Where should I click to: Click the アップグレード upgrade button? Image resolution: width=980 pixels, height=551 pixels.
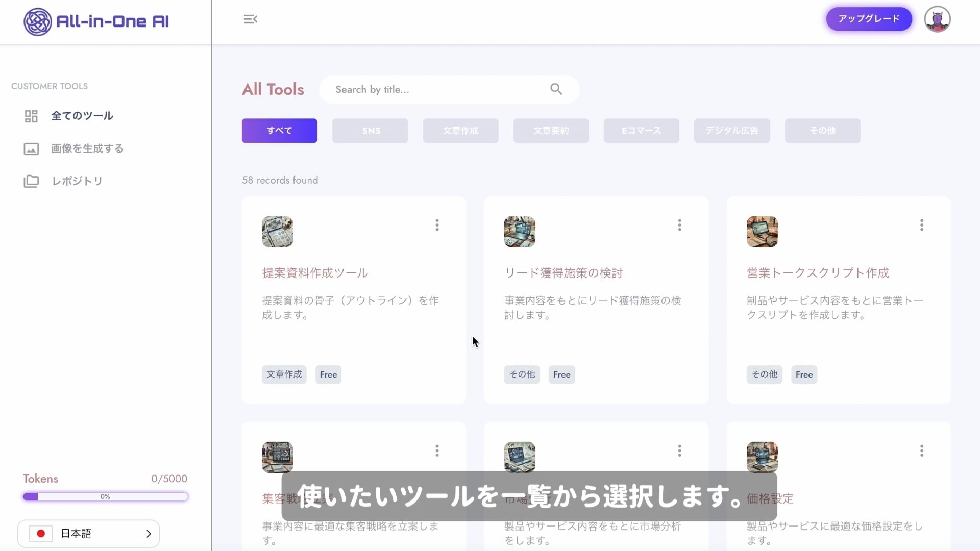pos(869,19)
